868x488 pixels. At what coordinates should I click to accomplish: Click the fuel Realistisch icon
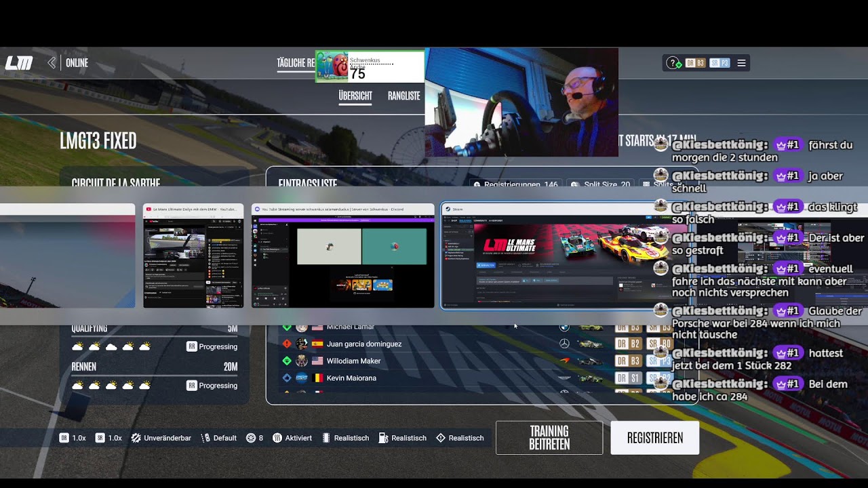point(383,438)
